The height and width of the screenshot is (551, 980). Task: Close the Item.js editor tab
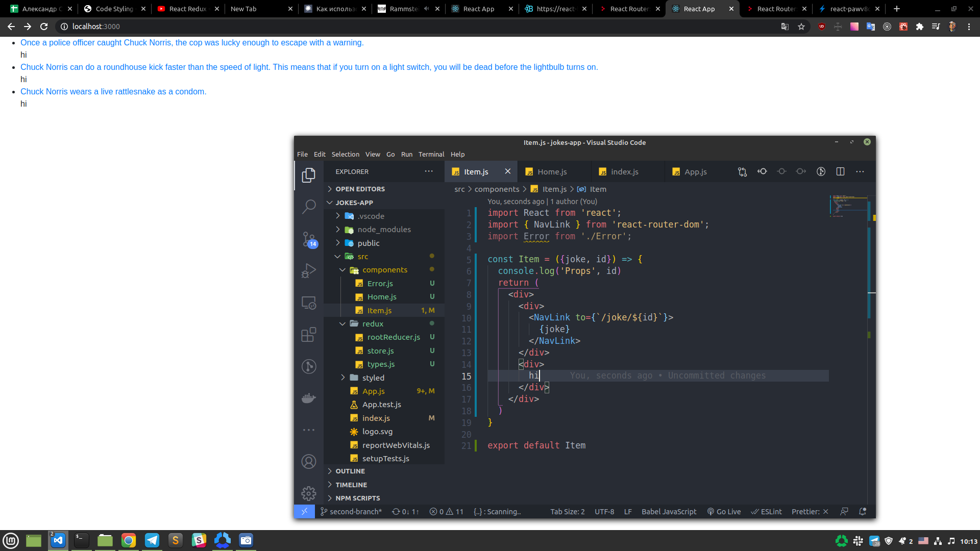click(507, 171)
